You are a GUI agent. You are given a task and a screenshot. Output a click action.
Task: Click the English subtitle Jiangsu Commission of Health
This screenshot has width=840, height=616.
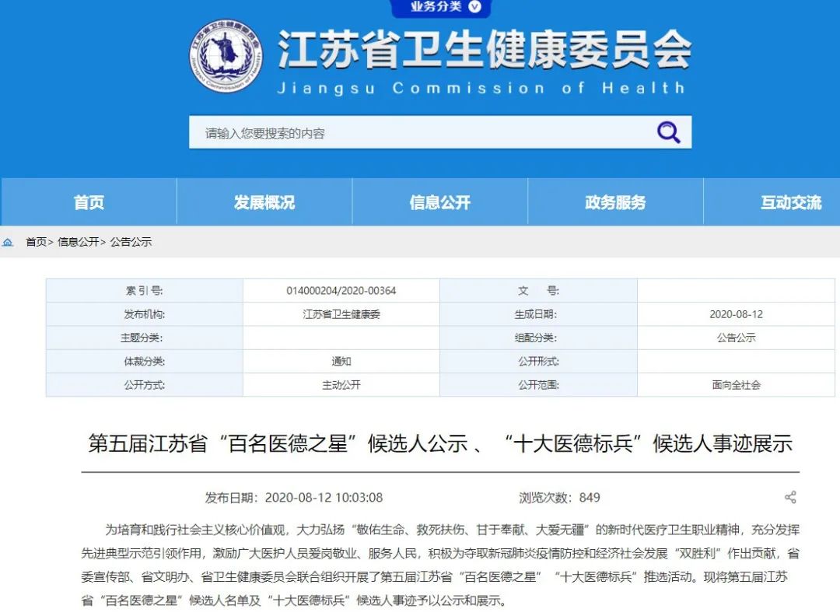coord(481,88)
